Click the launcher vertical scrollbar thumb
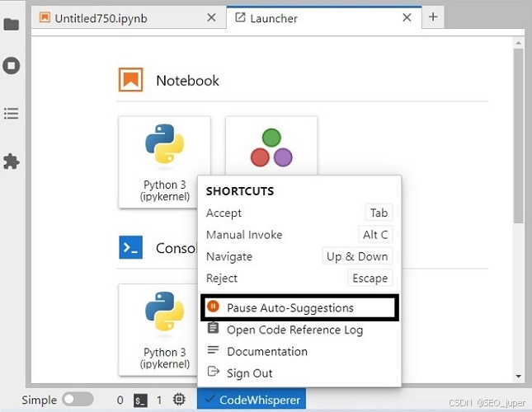Screen dimensions: 532x412 click(518, 135)
